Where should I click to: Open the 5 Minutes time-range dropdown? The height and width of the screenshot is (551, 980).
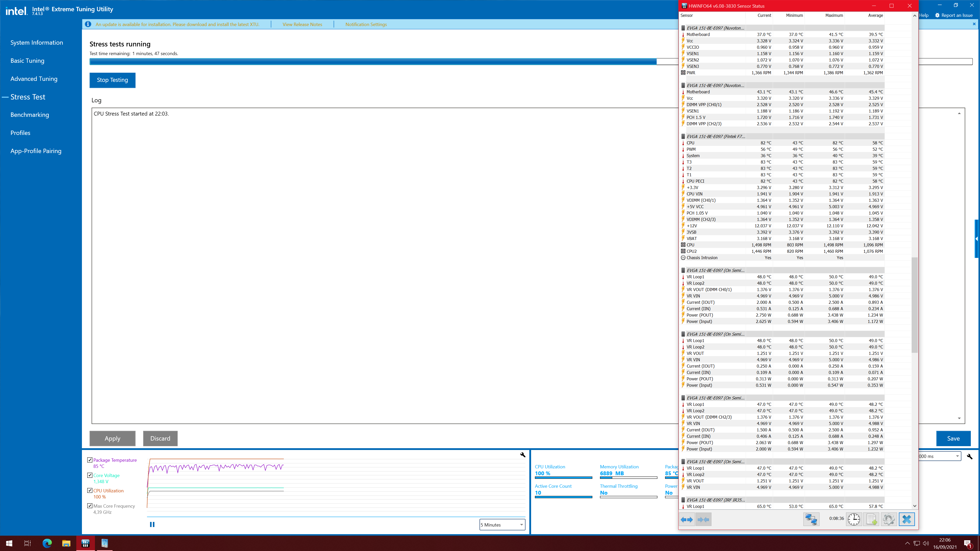pos(502,525)
